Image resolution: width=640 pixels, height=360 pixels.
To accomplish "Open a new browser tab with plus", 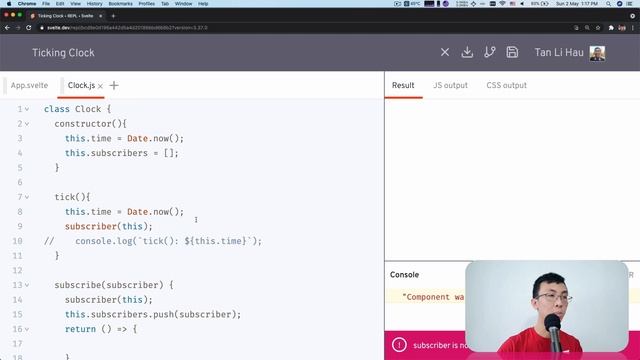I will point(113,16).
